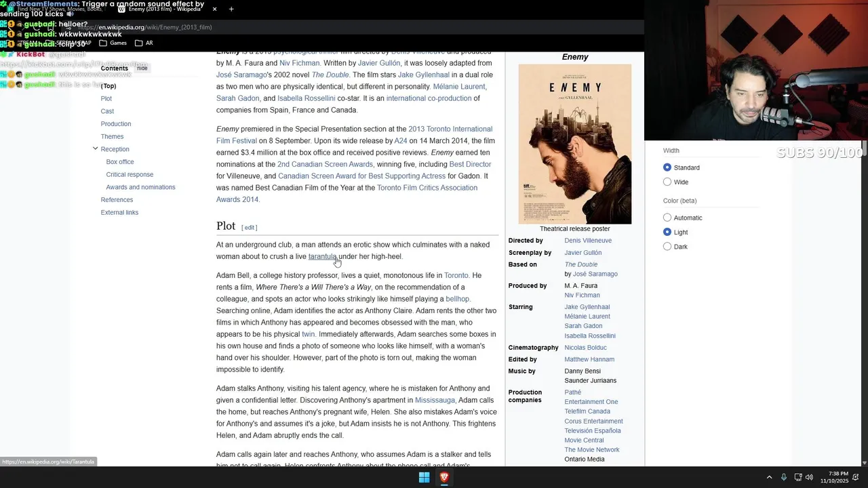Click the Brave browser taskbar icon

[x=445, y=478]
